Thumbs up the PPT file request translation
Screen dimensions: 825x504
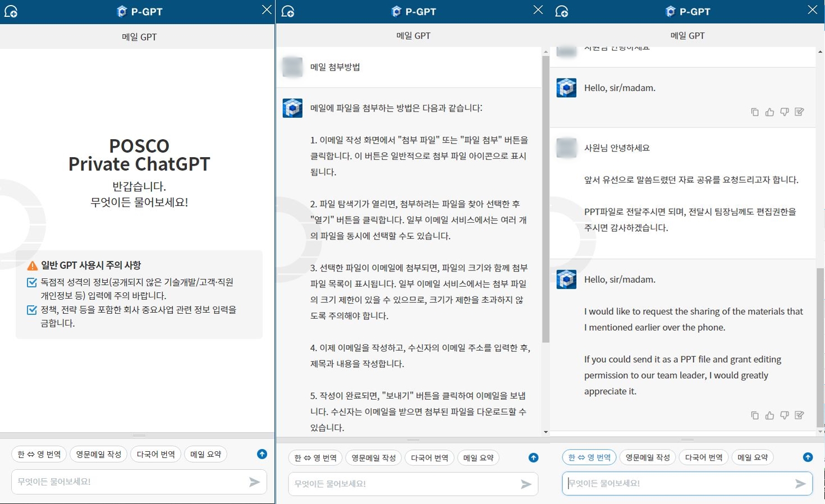point(769,415)
